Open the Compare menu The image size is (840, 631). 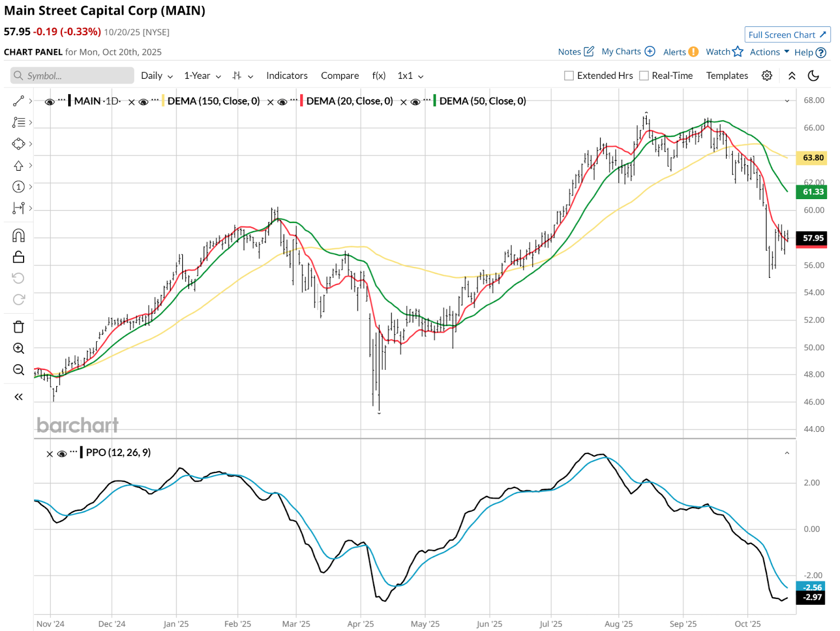[340, 76]
